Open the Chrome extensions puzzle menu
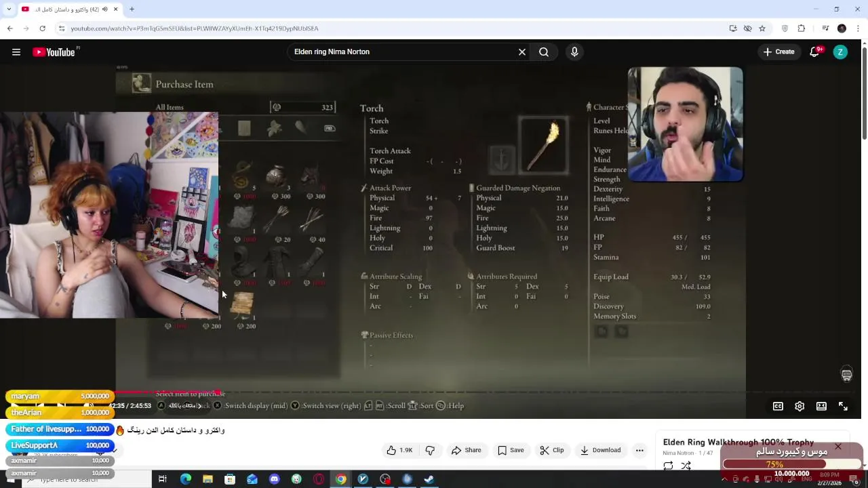The image size is (868, 488). [802, 28]
